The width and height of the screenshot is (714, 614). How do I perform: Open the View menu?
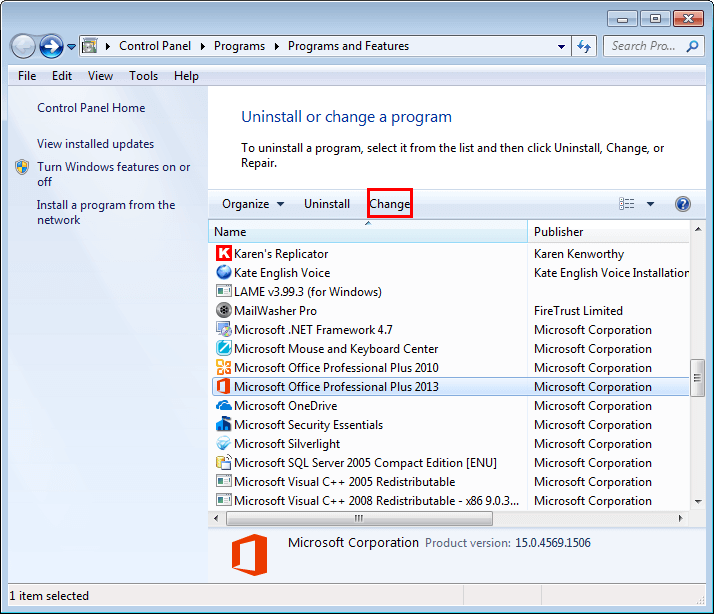click(100, 76)
